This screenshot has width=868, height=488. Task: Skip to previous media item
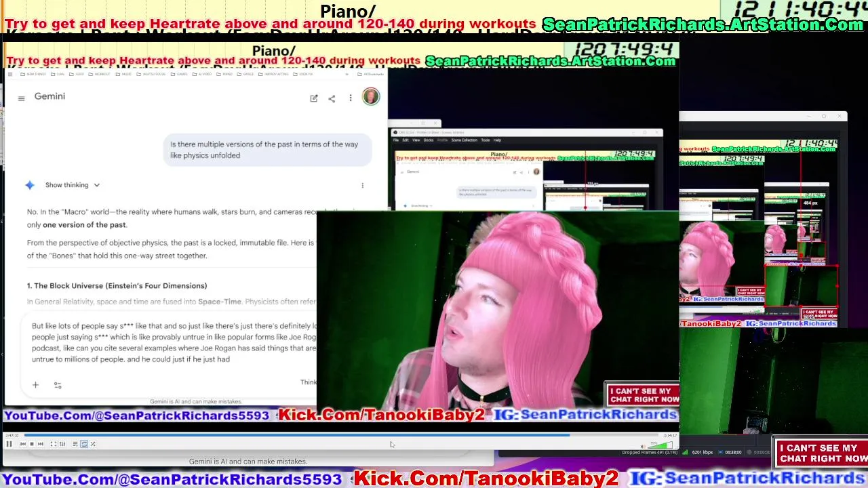coord(23,444)
